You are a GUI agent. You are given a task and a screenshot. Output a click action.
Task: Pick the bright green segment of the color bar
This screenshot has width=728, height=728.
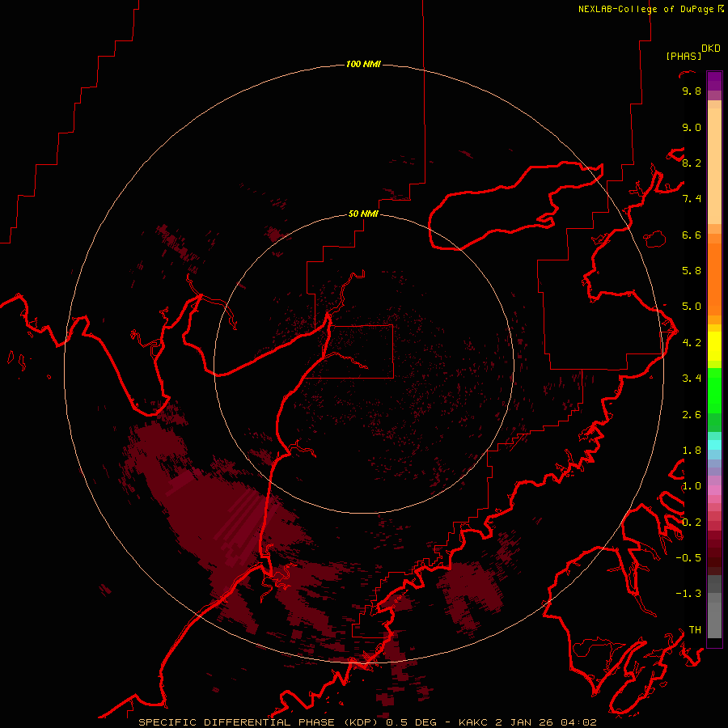tap(714, 391)
